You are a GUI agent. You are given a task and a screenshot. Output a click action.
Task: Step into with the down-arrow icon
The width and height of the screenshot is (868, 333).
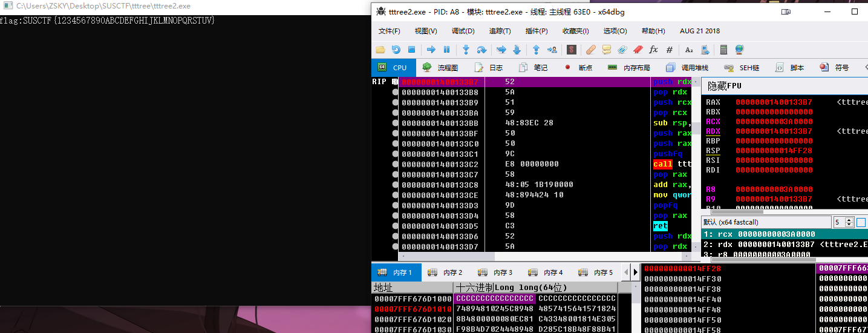pos(466,50)
